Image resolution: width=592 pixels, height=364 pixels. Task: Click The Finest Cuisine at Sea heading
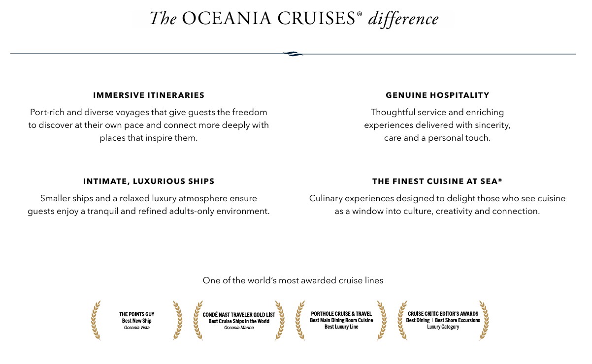[x=437, y=182]
